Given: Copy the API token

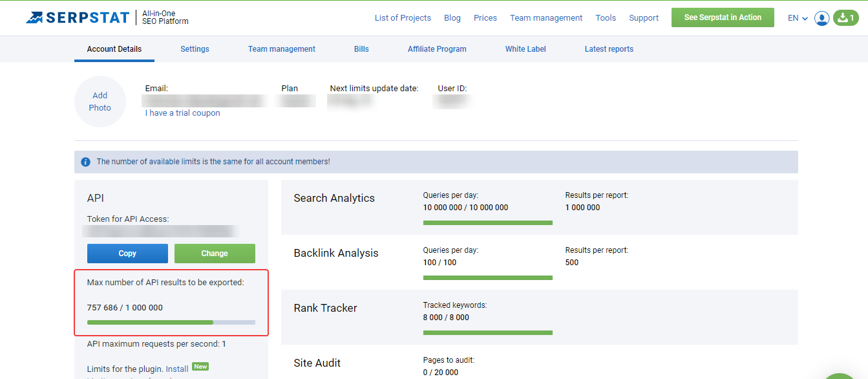Looking at the screenshot, I should tap(127, 254).
